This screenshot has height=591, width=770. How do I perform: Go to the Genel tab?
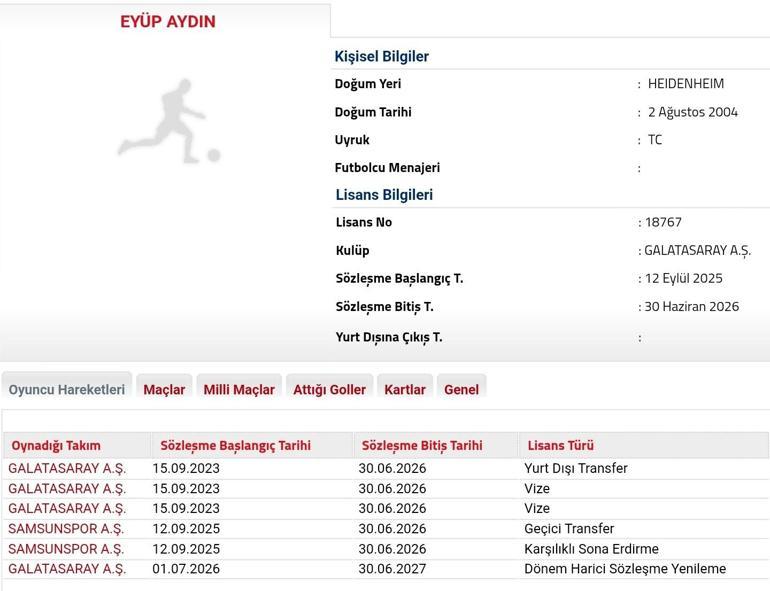(x=461, y=389)
